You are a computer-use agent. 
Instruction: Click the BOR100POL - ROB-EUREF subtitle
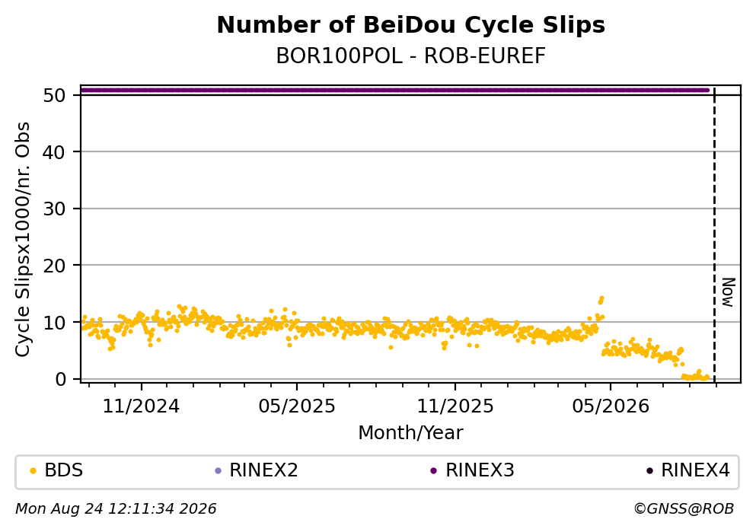411,56
